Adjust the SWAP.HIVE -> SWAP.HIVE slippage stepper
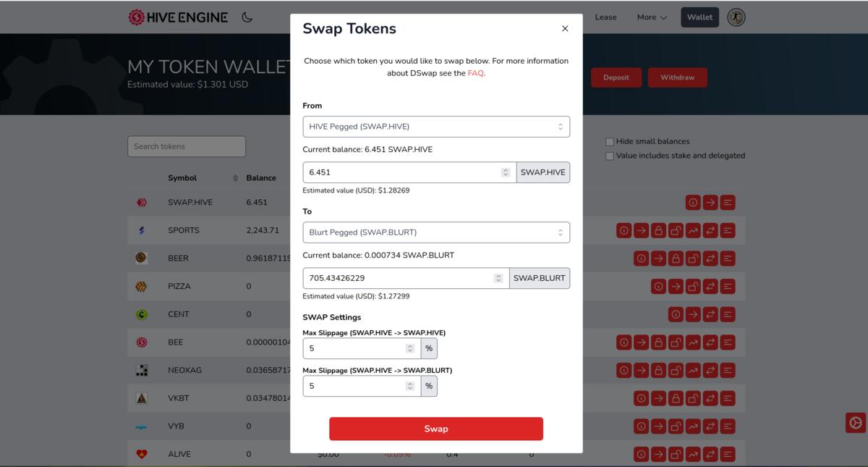 (410, 348)
